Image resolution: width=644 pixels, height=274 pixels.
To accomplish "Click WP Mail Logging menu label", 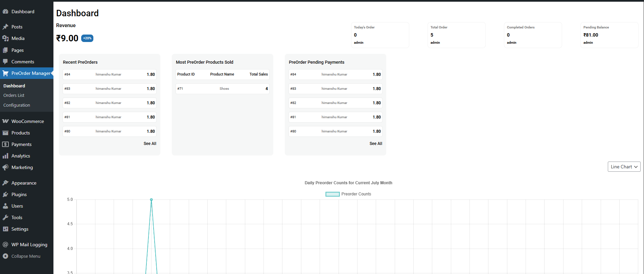I will click(29, 245).
